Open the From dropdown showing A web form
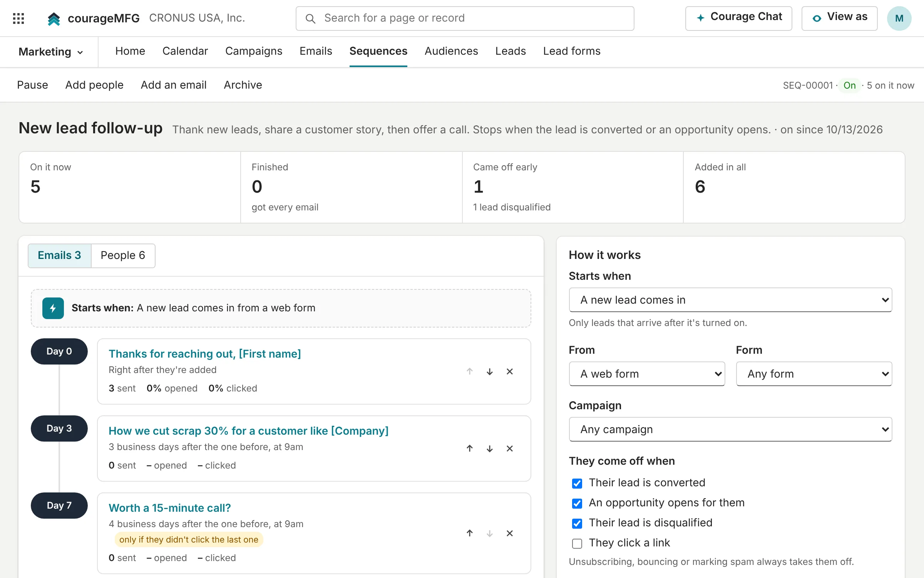The image size is (924, 578). click(647, 374)
